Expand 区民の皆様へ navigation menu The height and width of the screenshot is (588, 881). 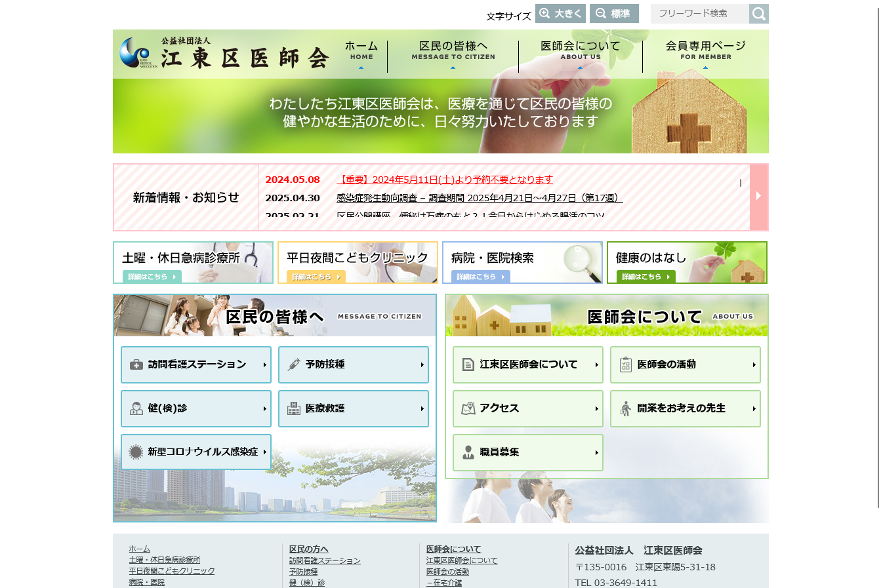pyautogui.click(x=453, y=51)
